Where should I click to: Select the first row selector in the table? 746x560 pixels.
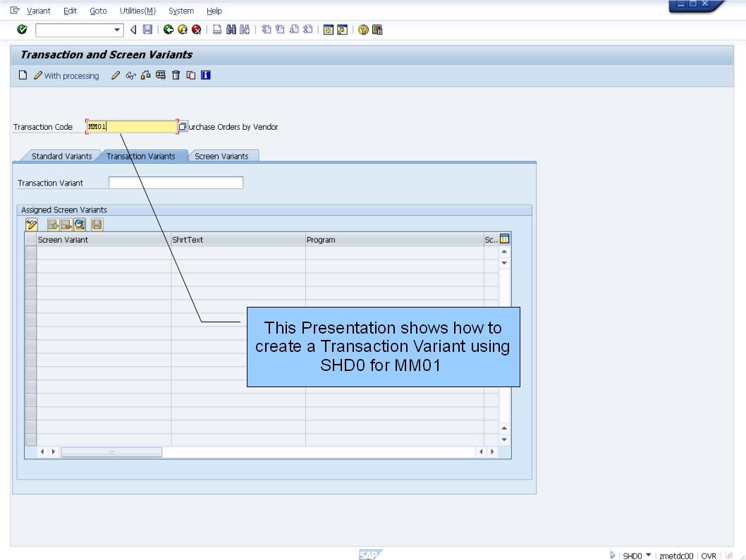31,252
